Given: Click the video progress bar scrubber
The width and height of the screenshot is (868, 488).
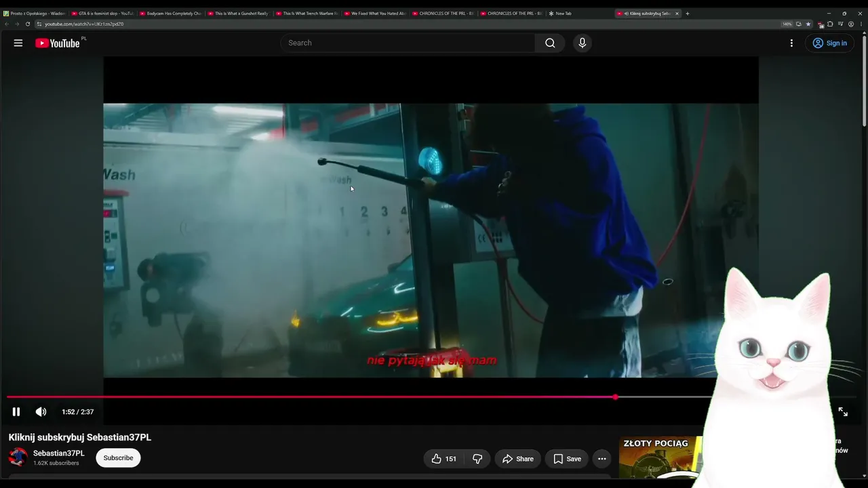Looking at the screenshot, I should coord(615,397).
